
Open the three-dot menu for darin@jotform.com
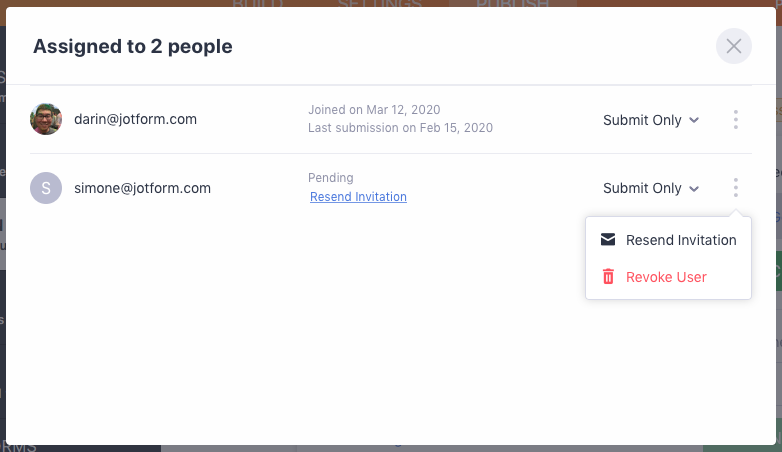pos(735,120)
